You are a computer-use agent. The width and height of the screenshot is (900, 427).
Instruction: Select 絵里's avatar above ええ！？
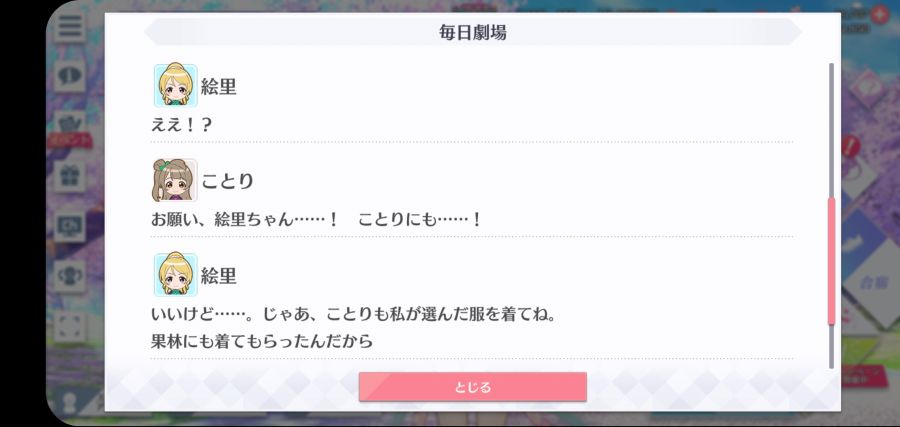point(176,86)
